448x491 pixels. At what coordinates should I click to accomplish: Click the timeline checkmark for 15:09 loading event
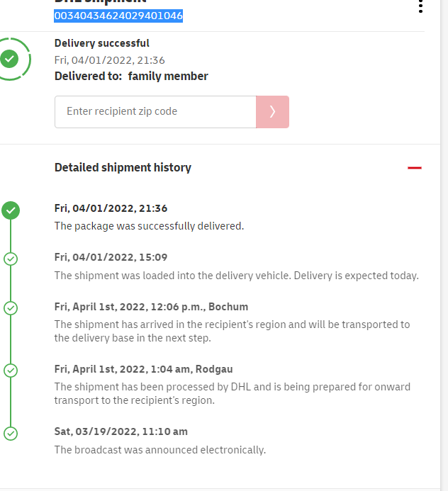click(x=11, y=259)
